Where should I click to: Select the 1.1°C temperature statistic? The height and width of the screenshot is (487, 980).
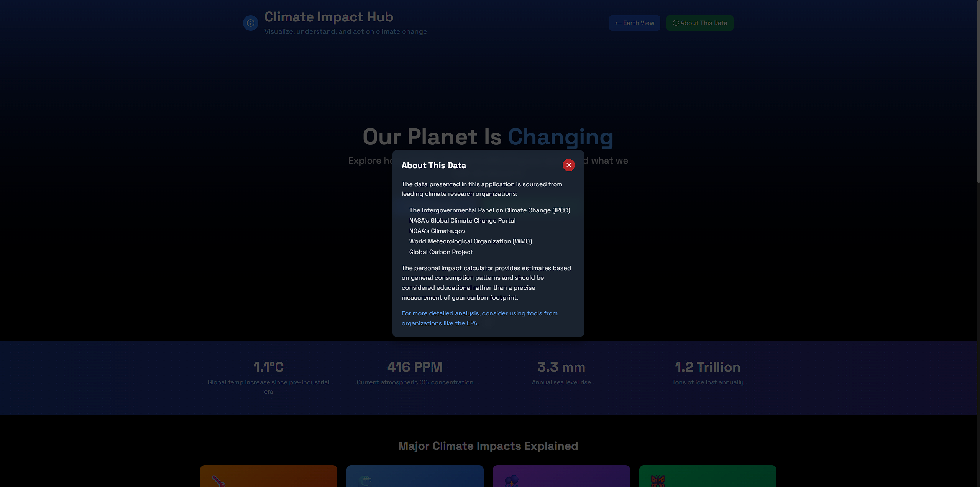[268, 367]
